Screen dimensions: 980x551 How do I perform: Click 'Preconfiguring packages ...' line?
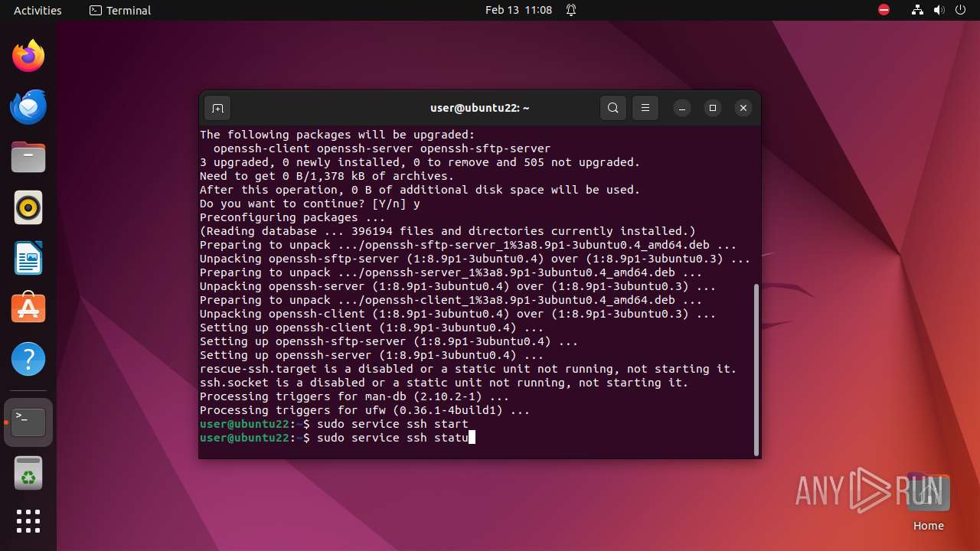click(292, 217)
